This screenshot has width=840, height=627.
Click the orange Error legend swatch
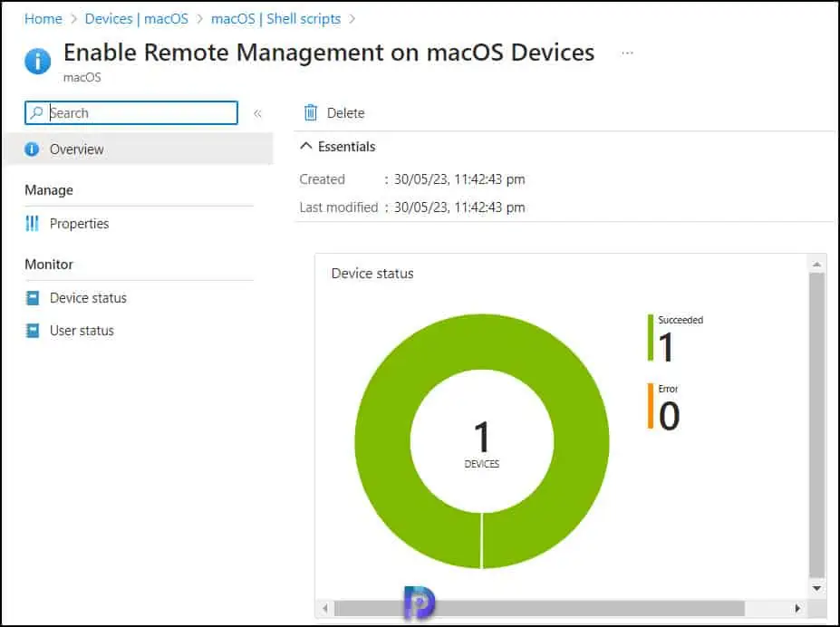click(651, 406)
